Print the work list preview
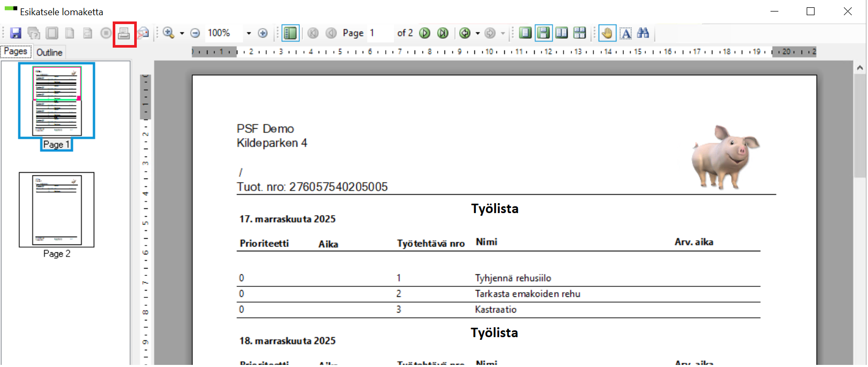 pos(124,34)
